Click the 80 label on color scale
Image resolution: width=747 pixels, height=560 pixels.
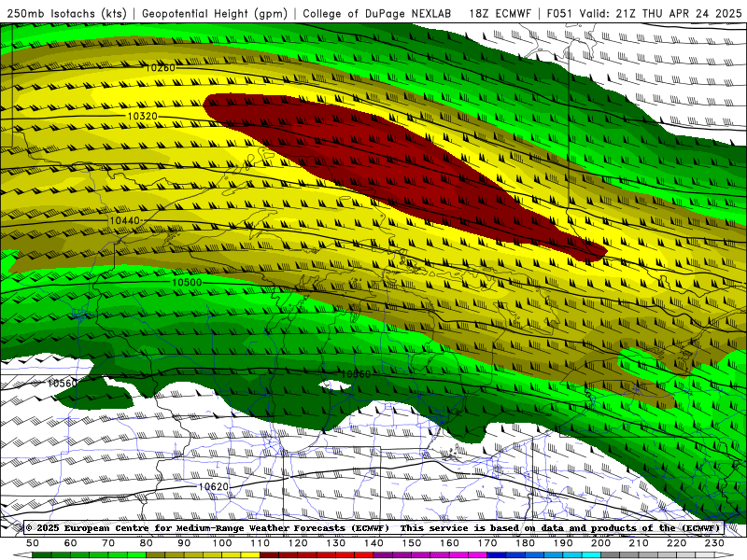(x=147, y=543)
